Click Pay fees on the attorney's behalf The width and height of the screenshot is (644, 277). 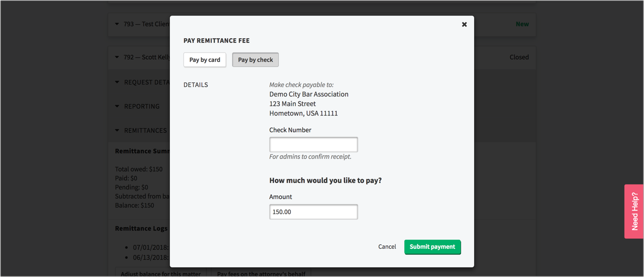coord(261,273)
